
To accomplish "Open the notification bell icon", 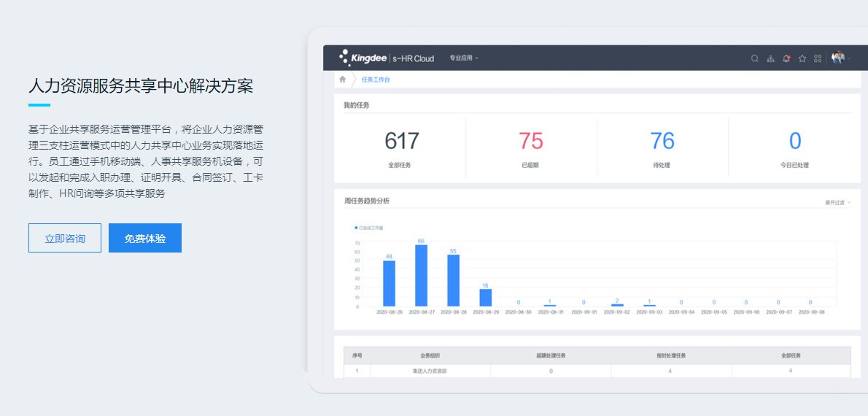I will (786, 58).
